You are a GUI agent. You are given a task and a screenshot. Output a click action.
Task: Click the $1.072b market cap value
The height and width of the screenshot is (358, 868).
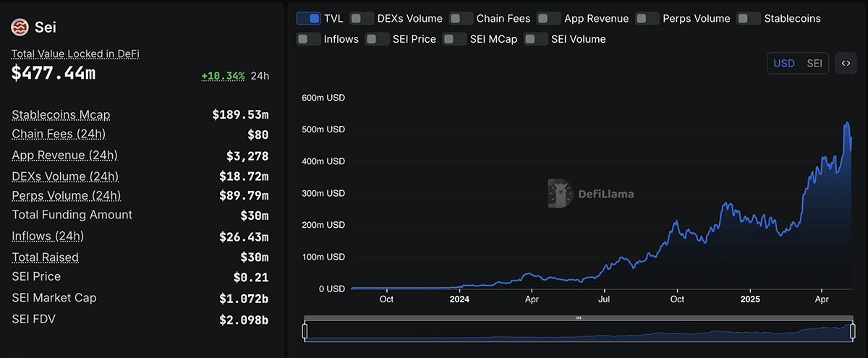pyautogui.click(x=244, y=298)
